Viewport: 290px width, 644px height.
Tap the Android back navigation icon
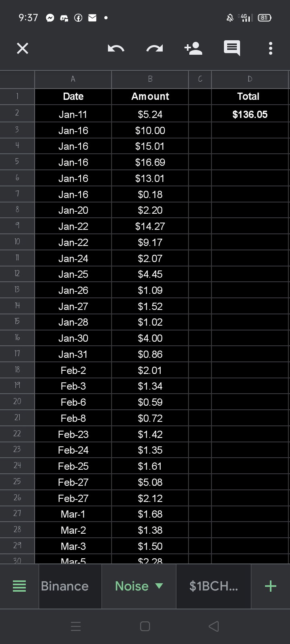click(214, 626)
